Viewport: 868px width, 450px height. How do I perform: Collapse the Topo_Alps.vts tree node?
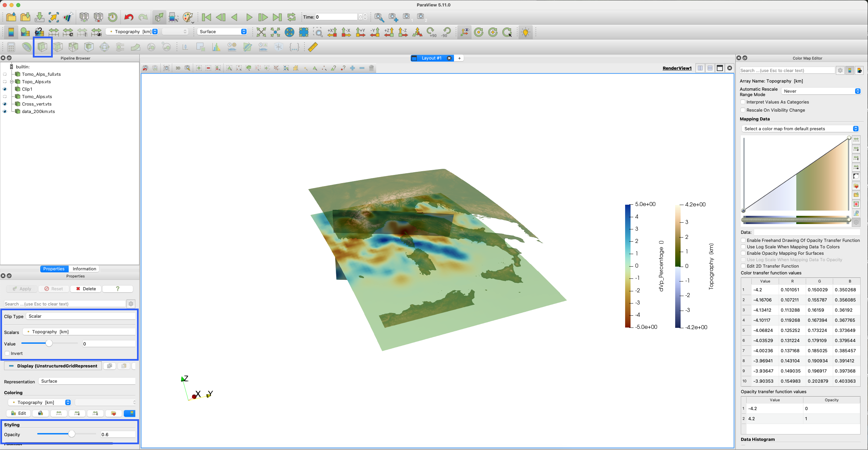click(12, 82)
